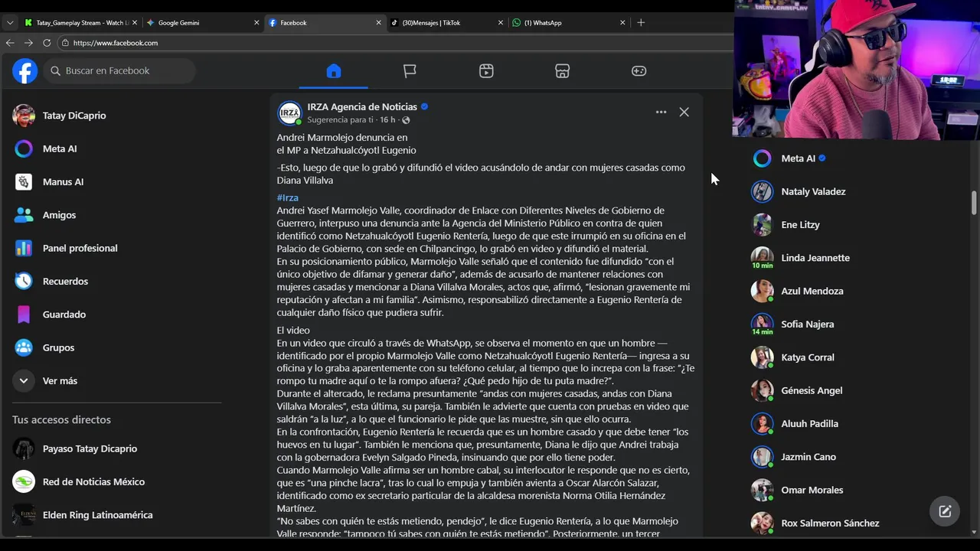The width and height of the screenshot is (980, 551).
Task: Open the Gaming controller icon
Action: (x=639, y=70)
